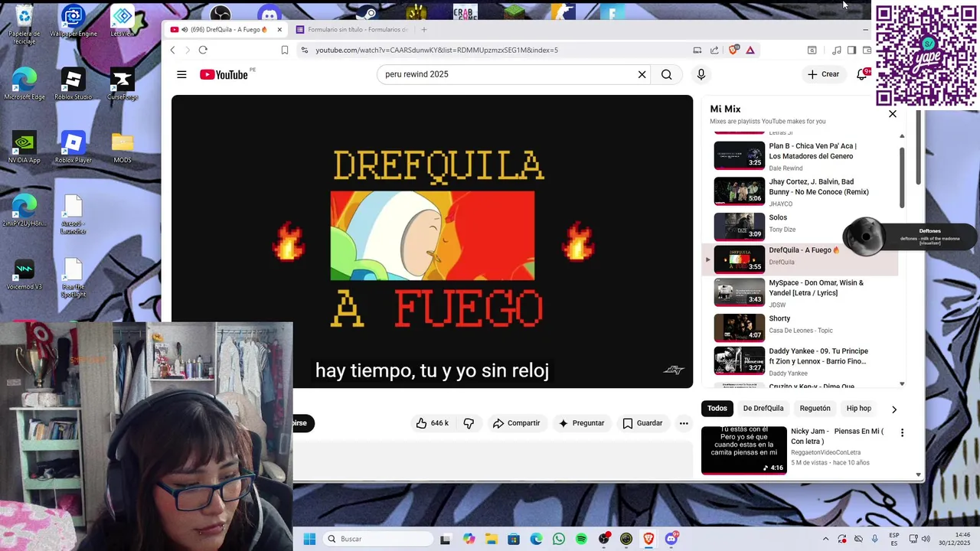Like the video with thumbs up 646 k
This screenshot has height=551, width=980.
[x=432, y=423]
